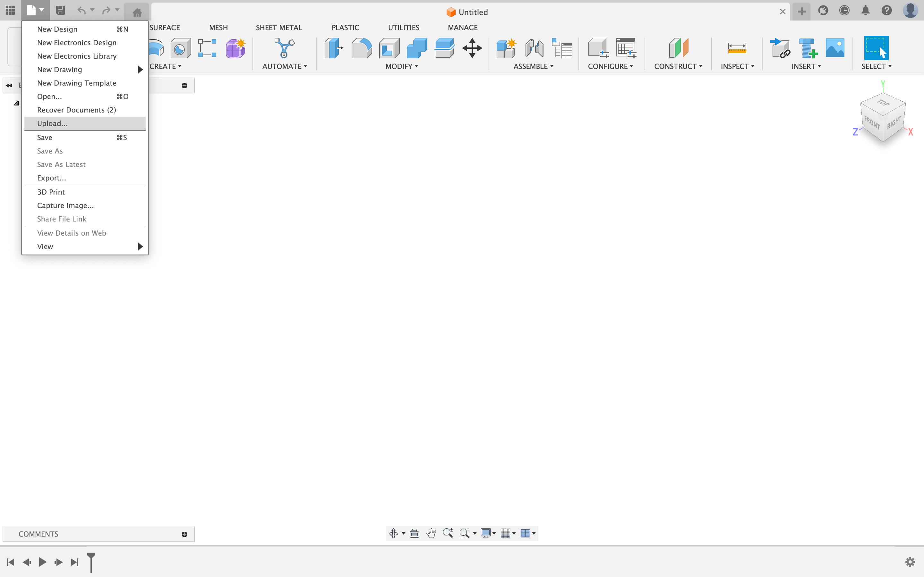Collapse the browser panel with minus button
The image size is (924, 577).
pos(184,86)
